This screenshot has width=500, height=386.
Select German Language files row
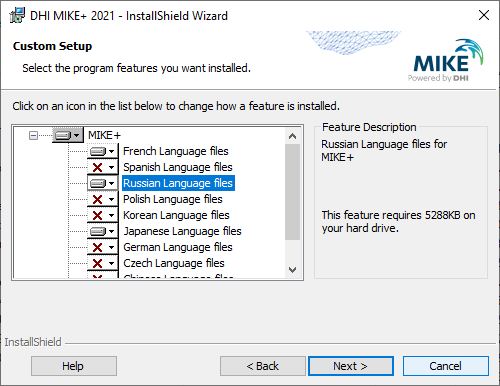click(178, 247)
